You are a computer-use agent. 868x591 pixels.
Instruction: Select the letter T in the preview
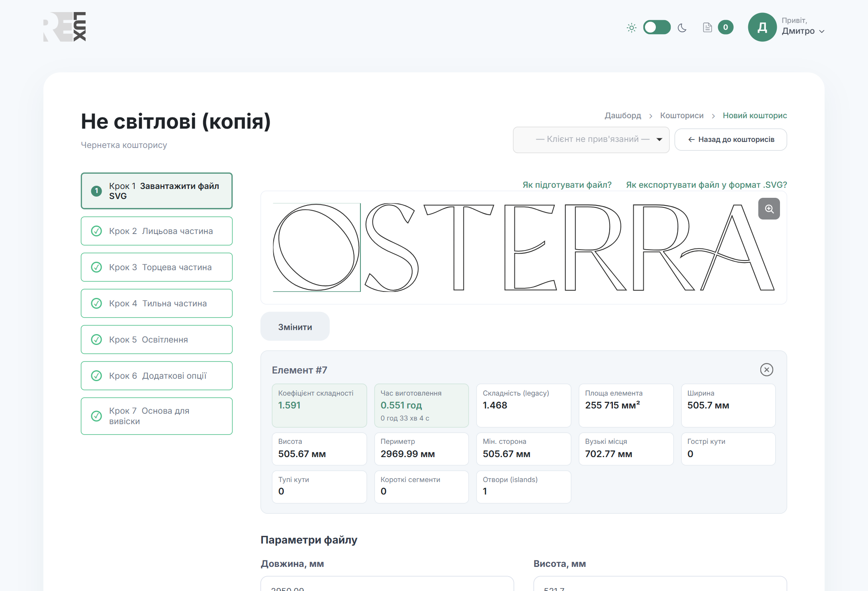click(x=459, y=247)
